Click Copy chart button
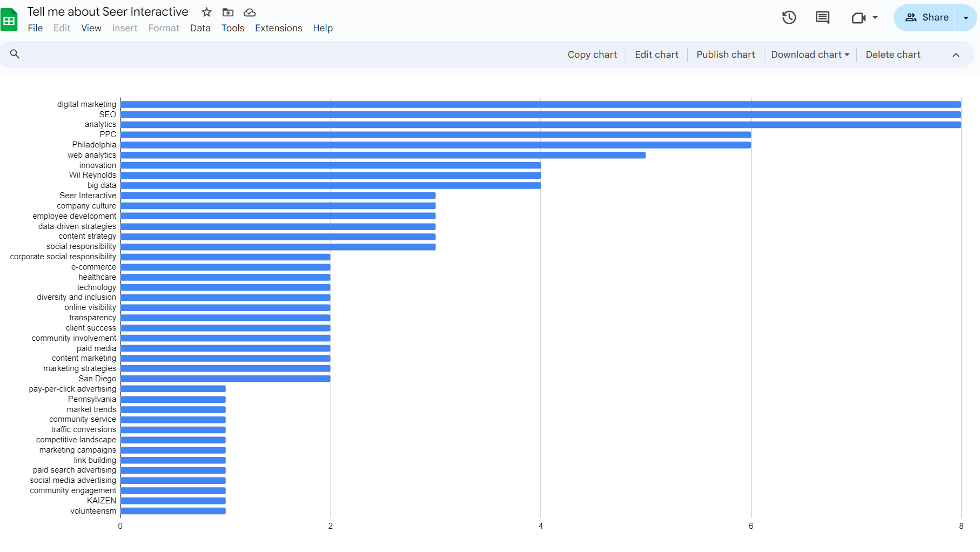The height and width of the screenshot is (552, 980). 592,55
